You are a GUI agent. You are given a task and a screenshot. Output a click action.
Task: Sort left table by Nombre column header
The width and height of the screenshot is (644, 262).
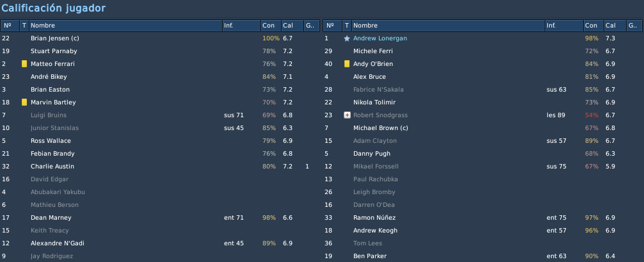pos(125,26)
